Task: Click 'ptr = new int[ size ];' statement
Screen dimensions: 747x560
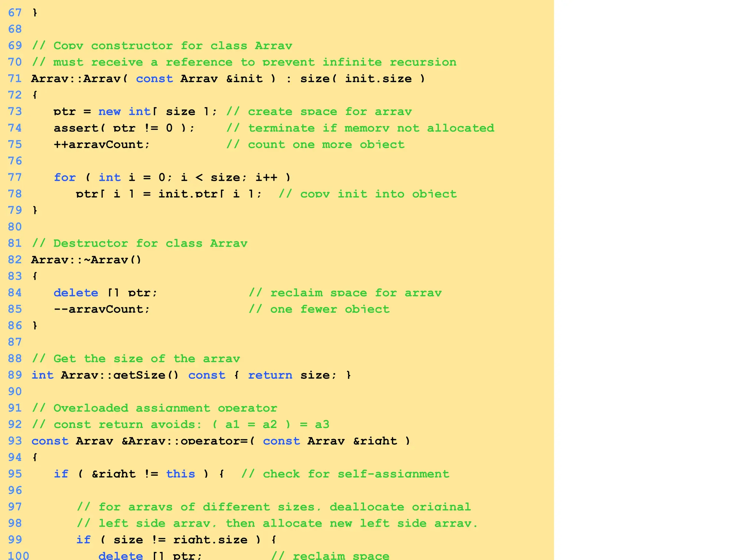Action: [135, 112]
